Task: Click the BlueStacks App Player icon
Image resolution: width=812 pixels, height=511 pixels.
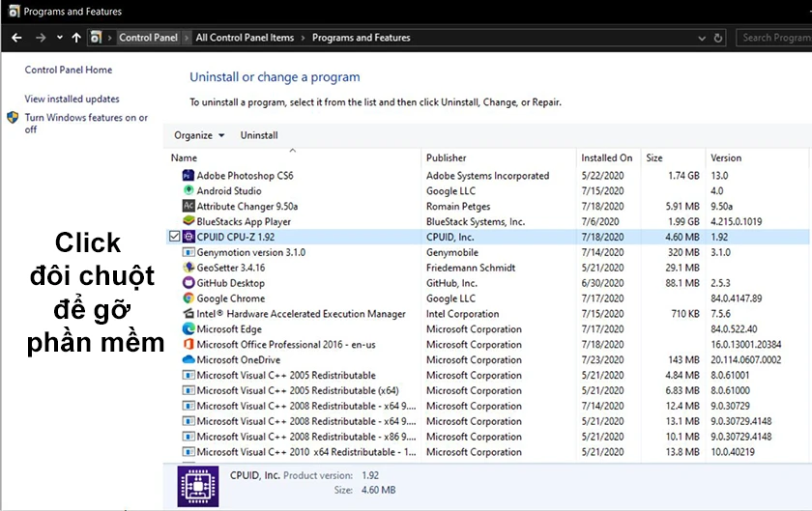Action: coord(188,221)
